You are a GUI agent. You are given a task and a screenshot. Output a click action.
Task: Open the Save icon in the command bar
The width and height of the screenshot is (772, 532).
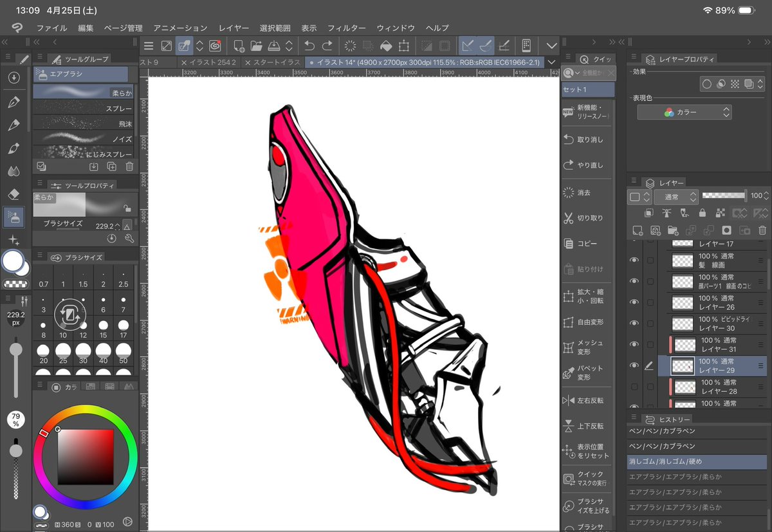tap(273, 46)
